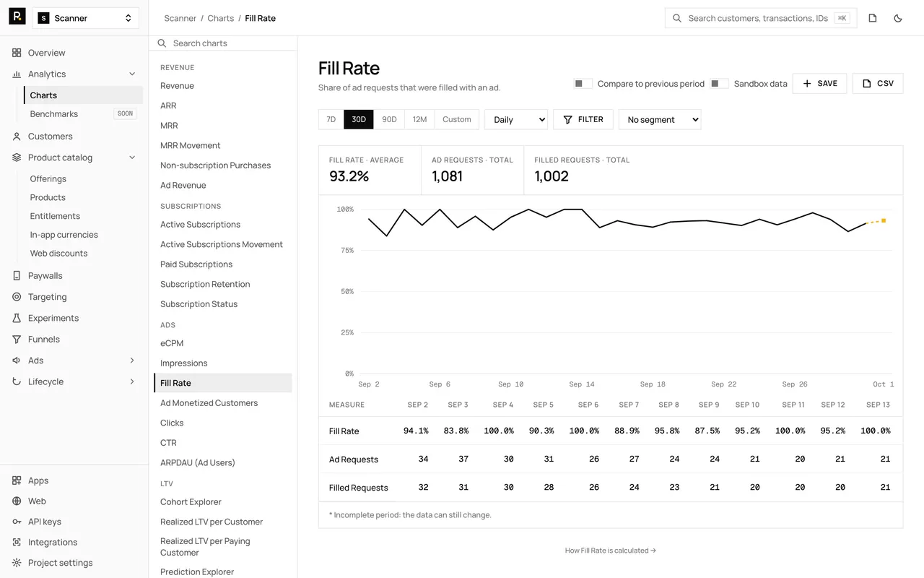Collapse the Analytics section chevron
924x578 pixels.
coord(132,74)
